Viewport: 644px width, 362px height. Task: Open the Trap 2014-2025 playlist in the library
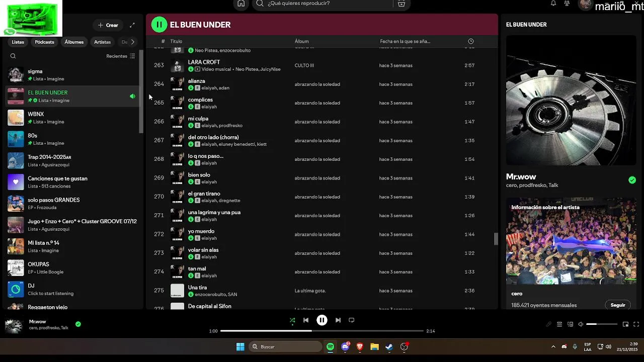click(73, 161)
